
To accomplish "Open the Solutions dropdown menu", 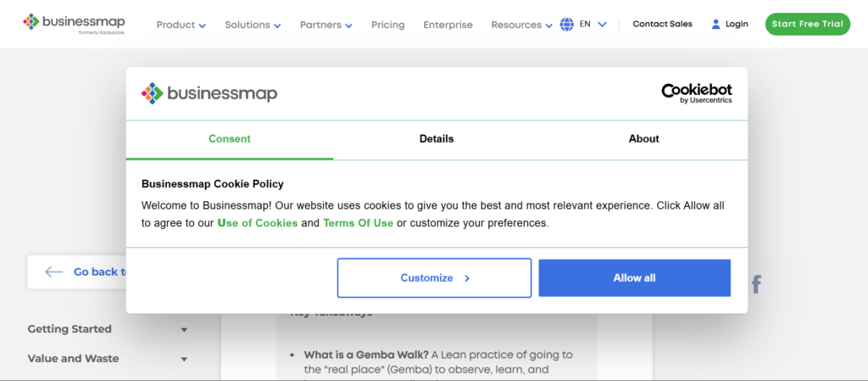I will 253,25.
